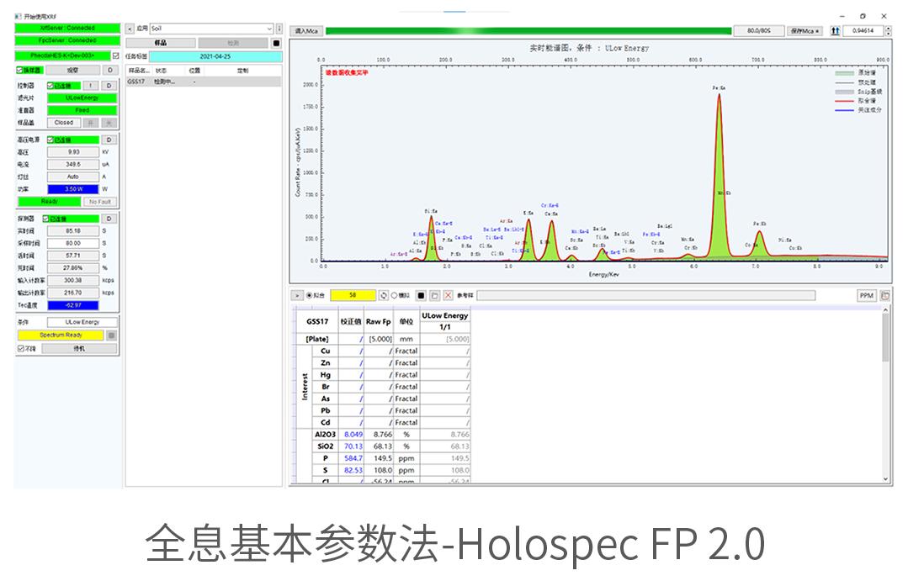Toggle the checkbox next to PhecdaHES-K device
This screenshot has width=924, height=581.
point(115,55)
